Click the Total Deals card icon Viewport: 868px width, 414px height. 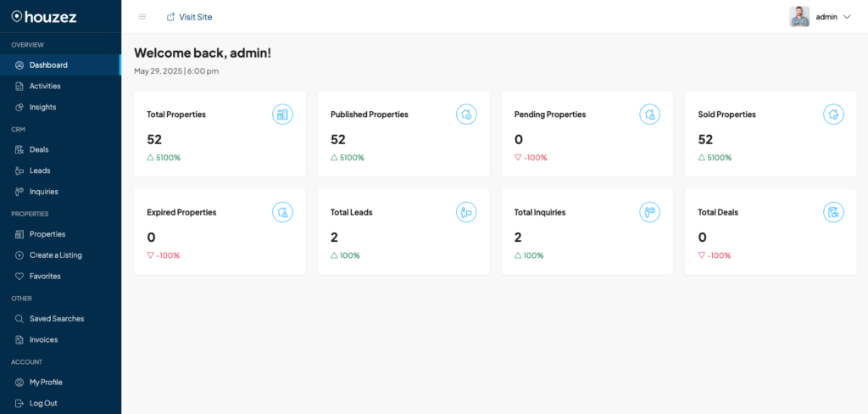point(833,212)
